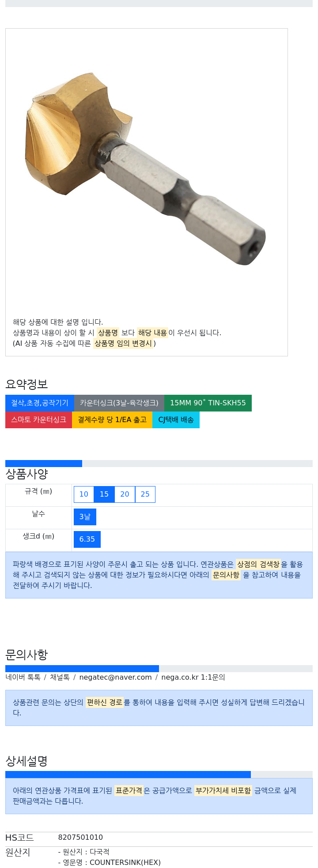This screenshot has height=868, width=318.
Task: Select the 10 mm size option
Action: pos(84,494)
